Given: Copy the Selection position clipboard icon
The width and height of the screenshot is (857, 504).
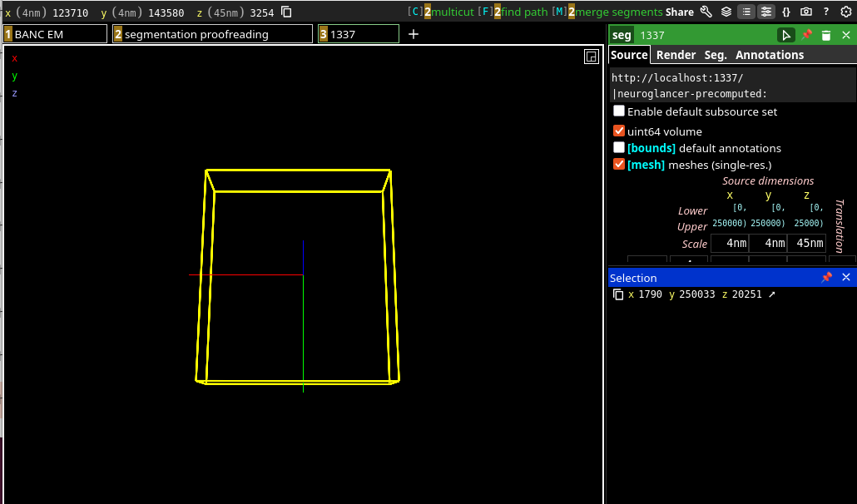Looking at the screenshot, I should coord(618,295).
